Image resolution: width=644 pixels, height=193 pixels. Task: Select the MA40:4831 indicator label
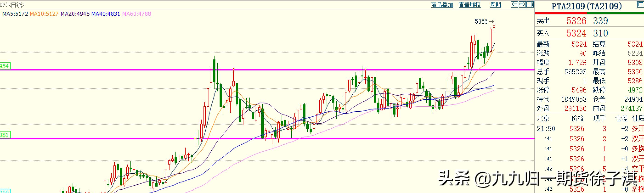pyautogui.click(x=106, y=14)
